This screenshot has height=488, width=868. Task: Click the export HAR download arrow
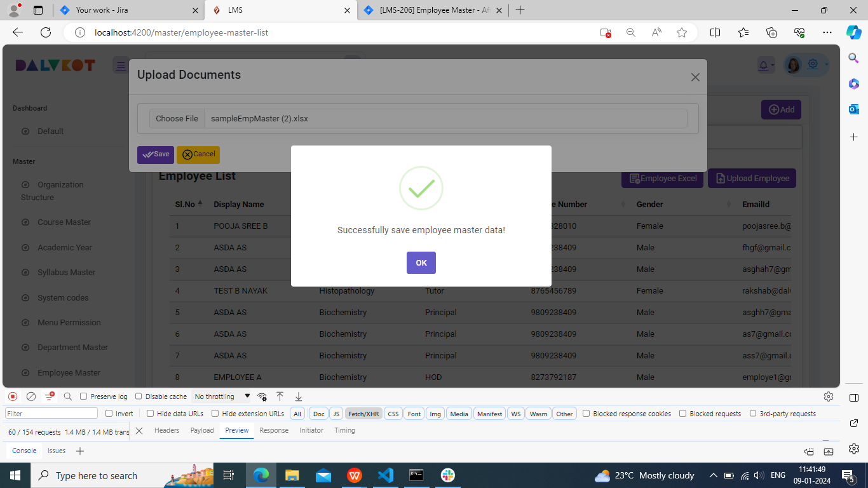298,396
